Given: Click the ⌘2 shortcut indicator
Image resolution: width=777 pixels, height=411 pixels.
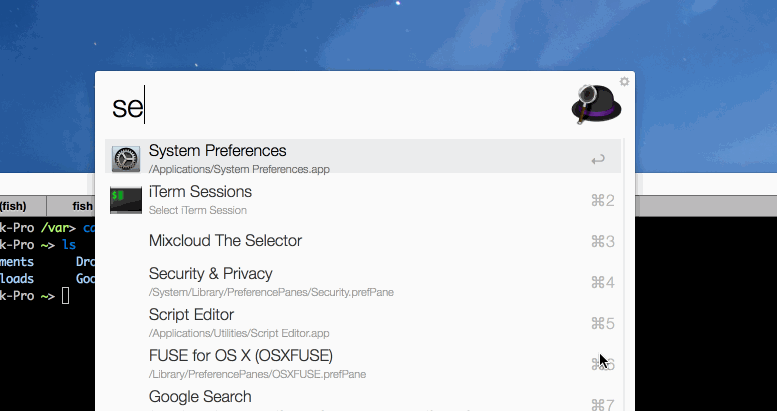Looking at the screenshot, I should point(602,201).
